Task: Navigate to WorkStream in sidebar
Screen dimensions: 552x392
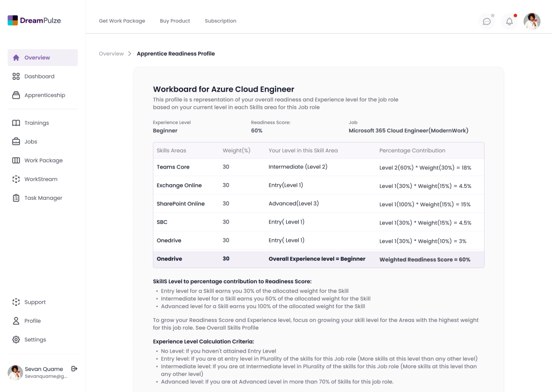Action: pyautogui.click(x=40, y=179)
